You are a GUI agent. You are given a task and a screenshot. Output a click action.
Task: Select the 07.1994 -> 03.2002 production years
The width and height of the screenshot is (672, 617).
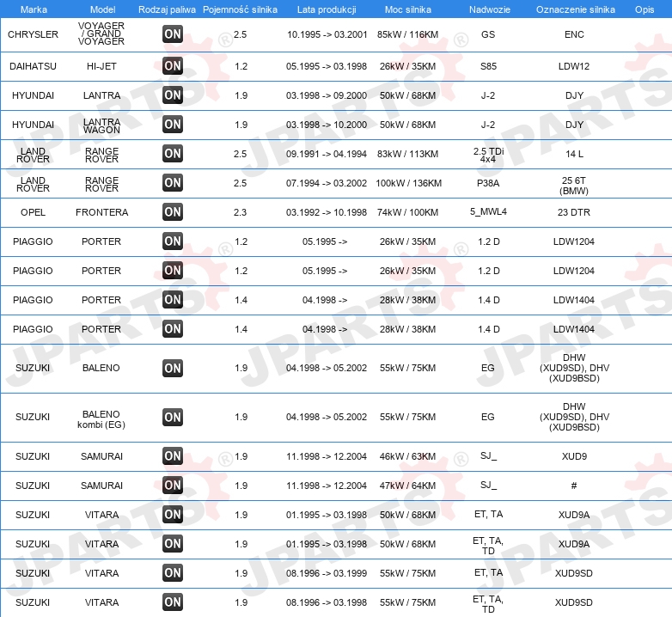click(x=327, y=183)
